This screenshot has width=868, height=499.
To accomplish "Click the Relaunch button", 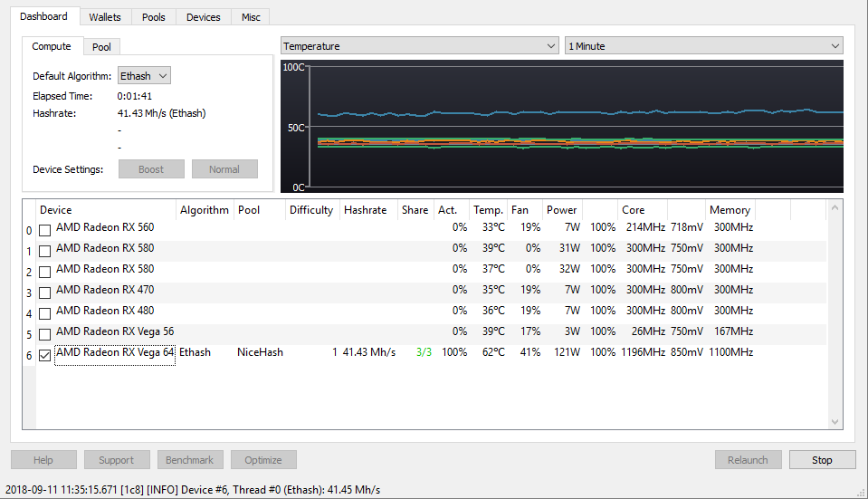I will click(x=748, y=460).
